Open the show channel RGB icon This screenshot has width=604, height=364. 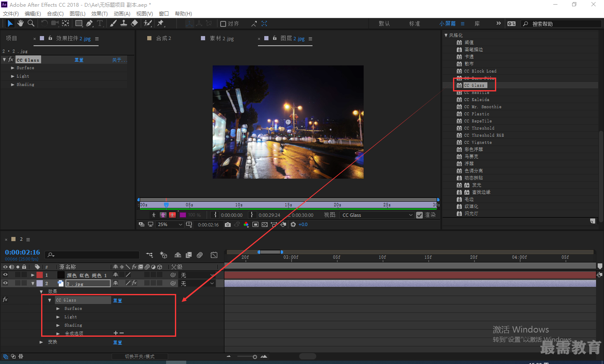pyautogui.click(x=246, y=225)
